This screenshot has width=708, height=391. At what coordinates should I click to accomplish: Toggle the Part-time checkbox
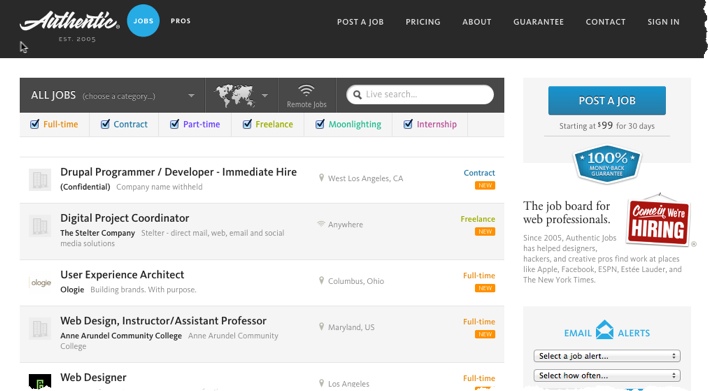(174, 124)
